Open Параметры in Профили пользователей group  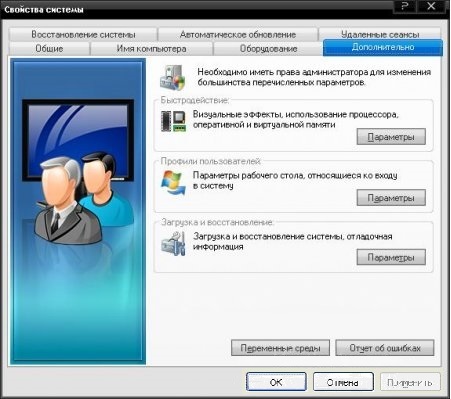[x=391, y=198]
